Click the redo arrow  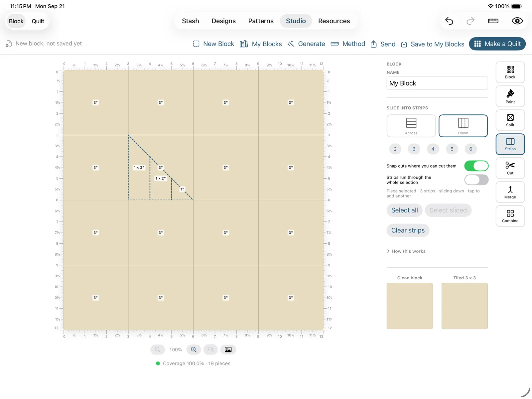[x=470, y=21]
